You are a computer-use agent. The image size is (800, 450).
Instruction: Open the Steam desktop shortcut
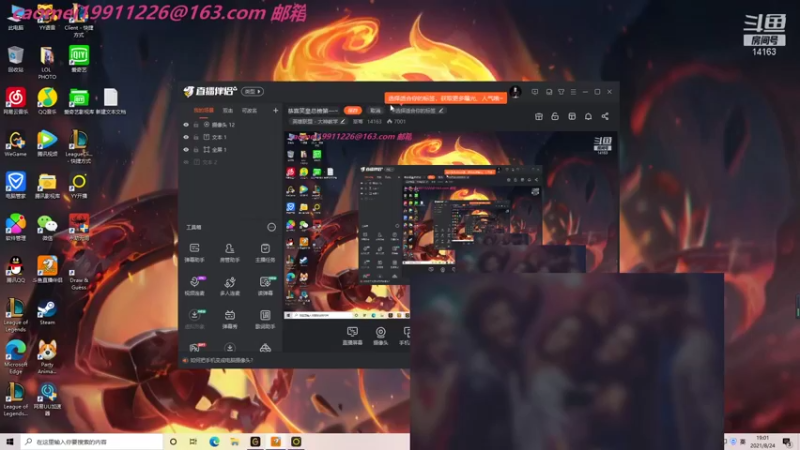(47, 312)
